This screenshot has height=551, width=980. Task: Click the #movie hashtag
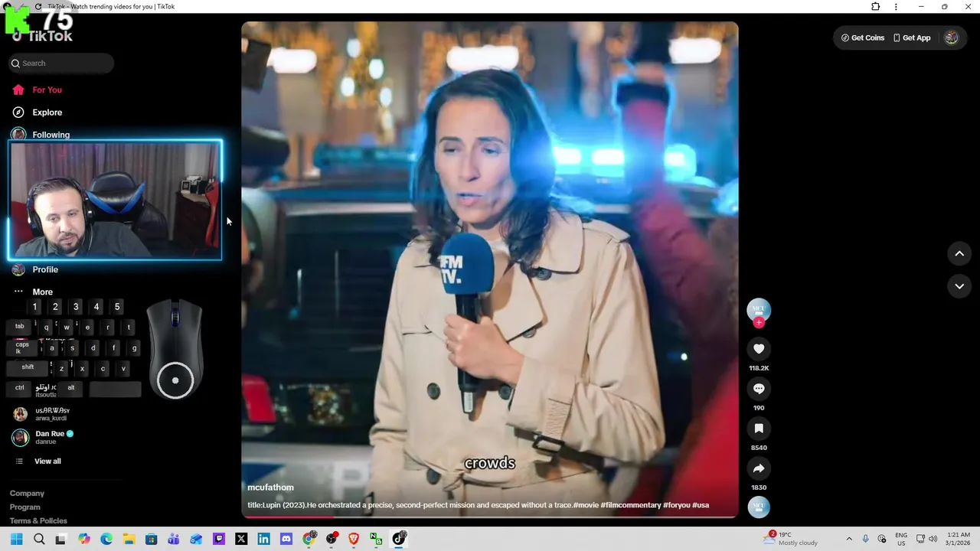pyautogui.click(x=586, y=505)
